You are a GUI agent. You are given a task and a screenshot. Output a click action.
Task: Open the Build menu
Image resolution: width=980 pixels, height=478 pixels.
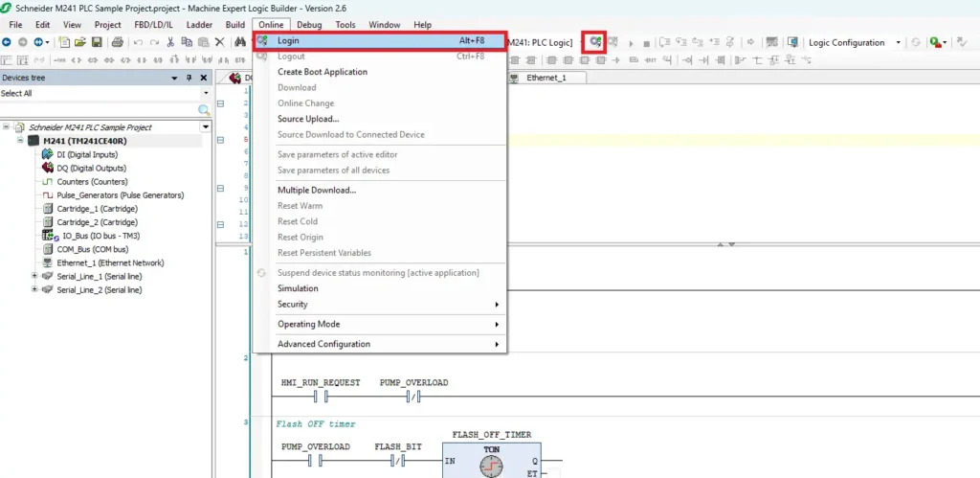click(235, 25)
